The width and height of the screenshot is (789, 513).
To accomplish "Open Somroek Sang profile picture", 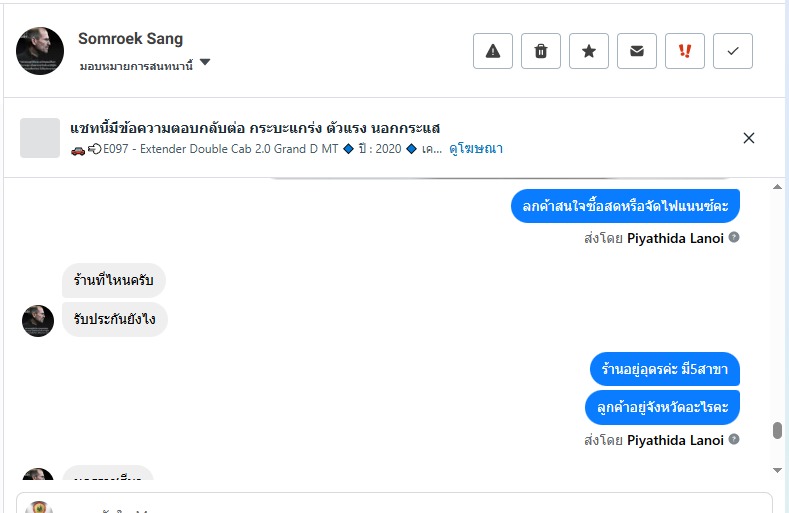I will (40, 51).
